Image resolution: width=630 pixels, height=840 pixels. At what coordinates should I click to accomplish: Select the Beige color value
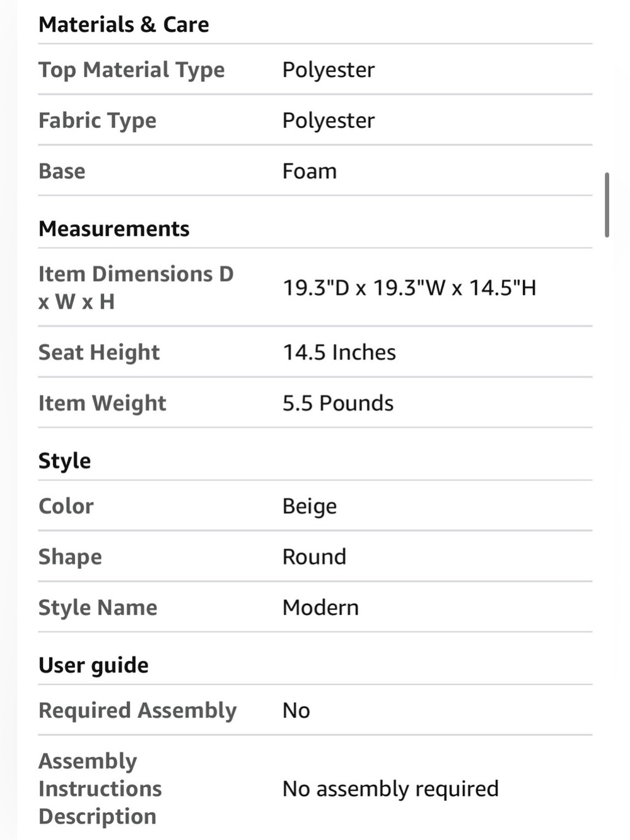pos(309,506)
